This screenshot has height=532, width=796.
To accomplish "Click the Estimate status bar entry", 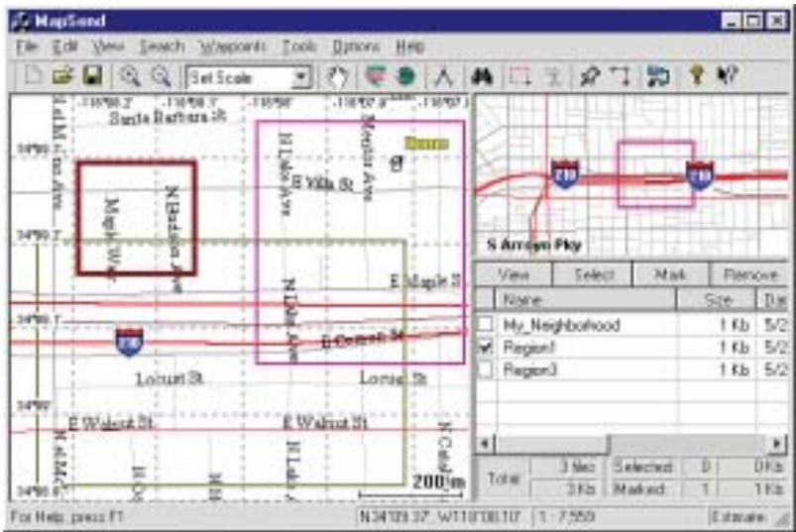I will (739, 517).
